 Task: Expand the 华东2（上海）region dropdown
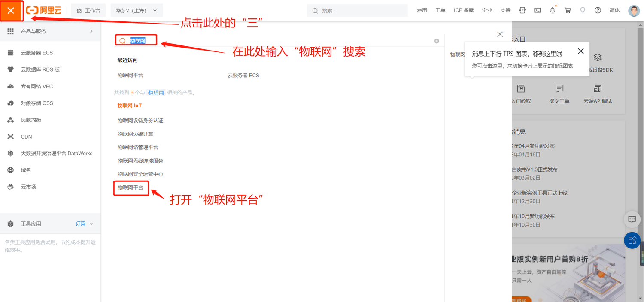(137, 10)
